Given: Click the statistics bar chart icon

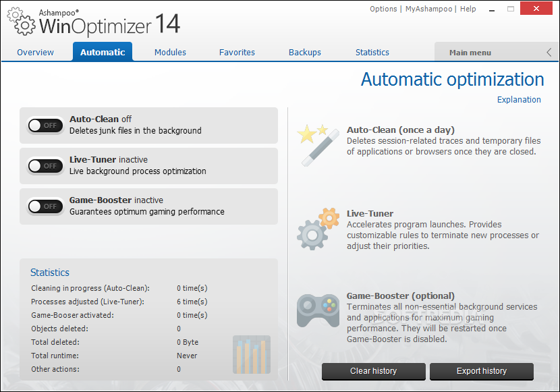Looking at the screenshot, I should pos(252,354).
